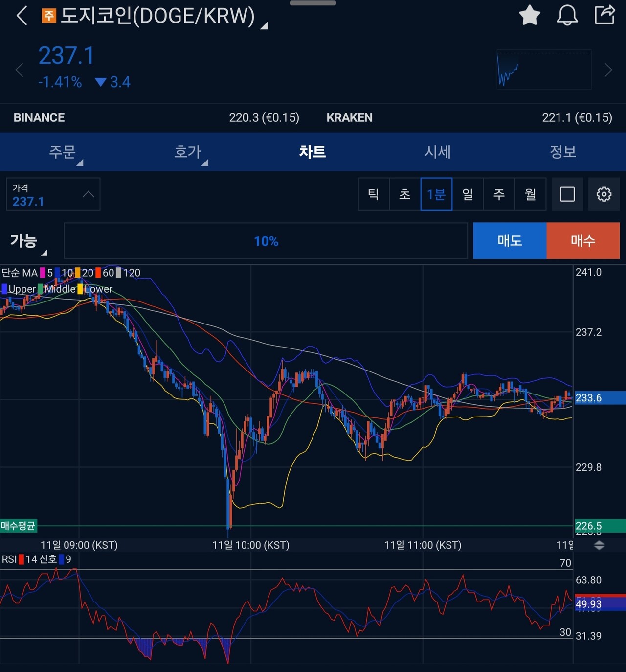Tap the back arrow icon

click(x=22, y=16)
